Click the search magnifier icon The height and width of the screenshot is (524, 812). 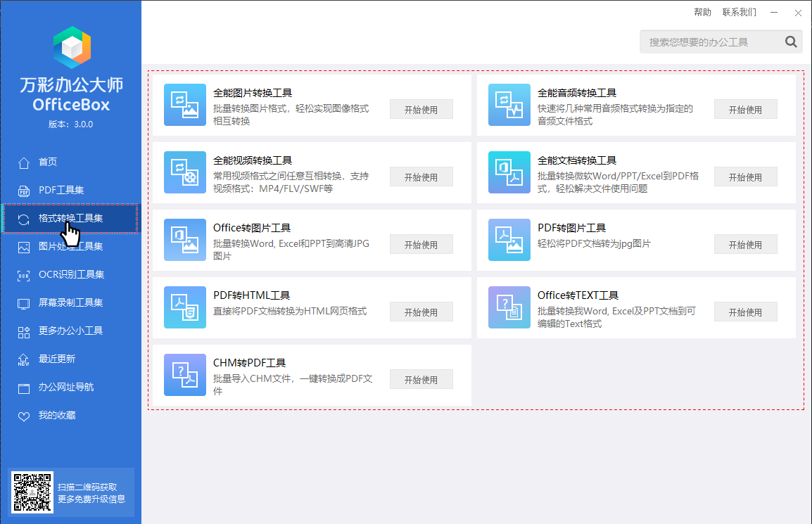tap(791, 42)
